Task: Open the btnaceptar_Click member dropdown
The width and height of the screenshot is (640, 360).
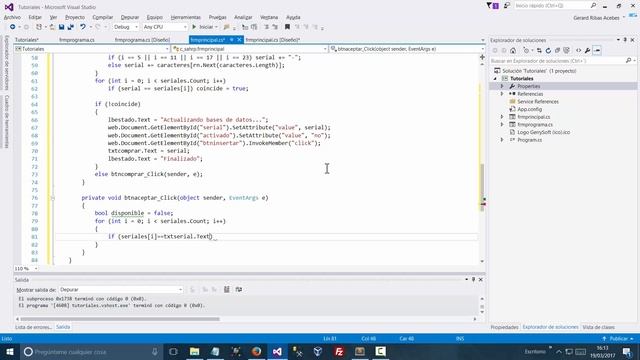Action: (407, 49)
